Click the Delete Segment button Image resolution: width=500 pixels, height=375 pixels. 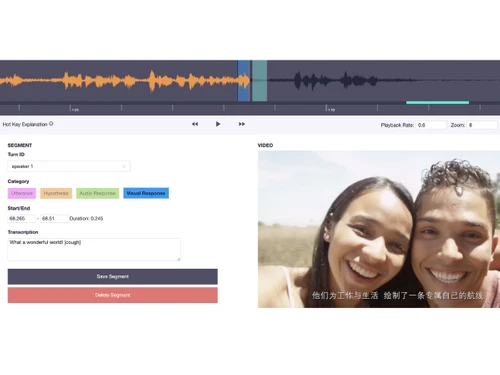(x=113, y=295)
